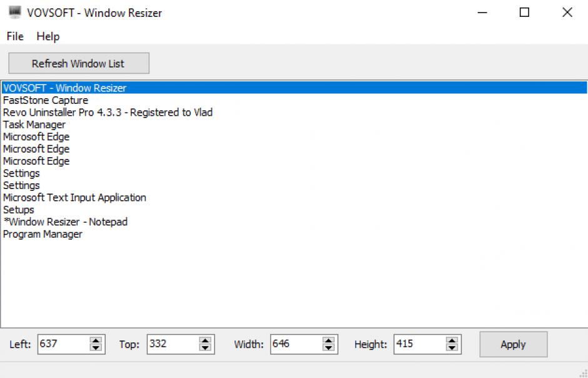Click into the Height value field
The image size is (588, 378).
(x=420, y=344)
